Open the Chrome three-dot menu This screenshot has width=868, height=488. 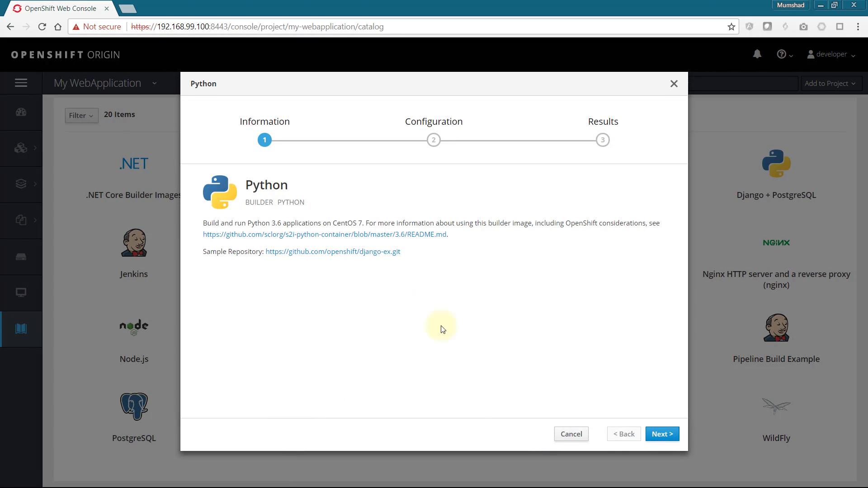(858, 27)
